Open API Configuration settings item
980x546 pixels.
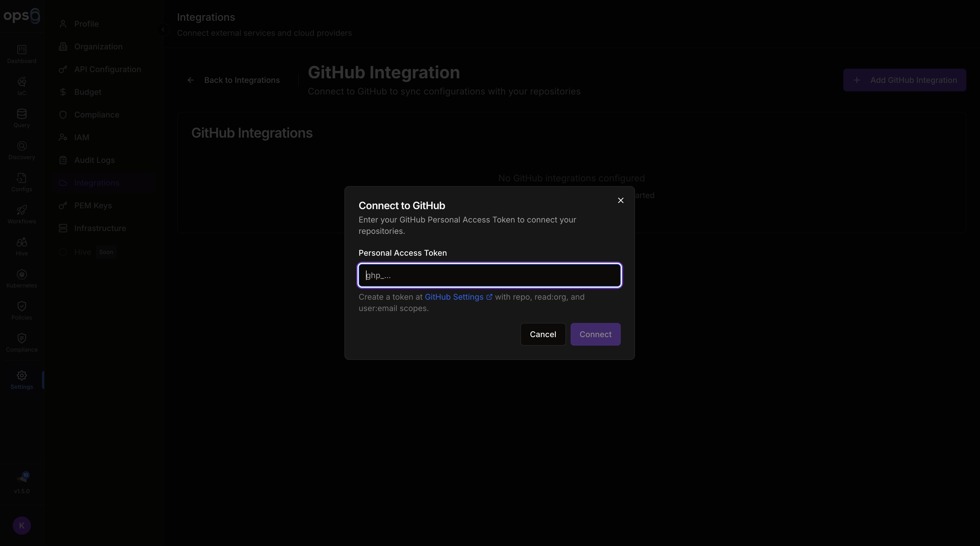click(x=107, y=69)
